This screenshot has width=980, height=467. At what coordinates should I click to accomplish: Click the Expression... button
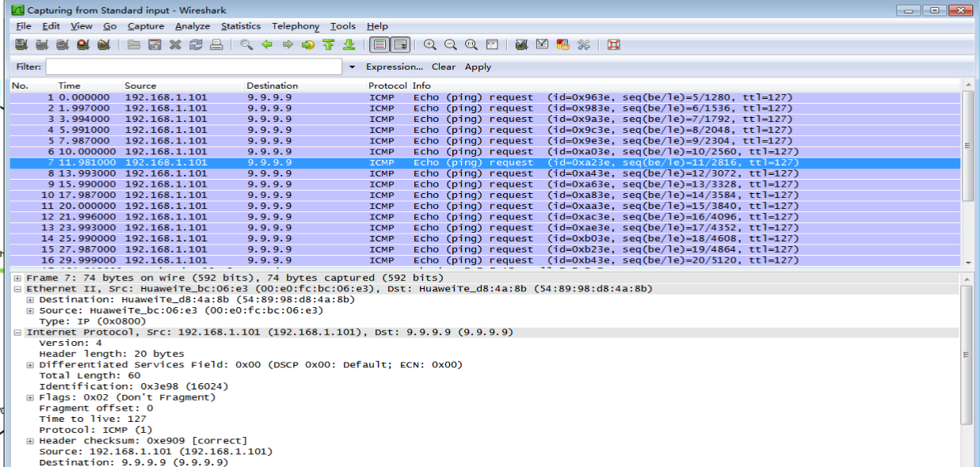[395, 67]
